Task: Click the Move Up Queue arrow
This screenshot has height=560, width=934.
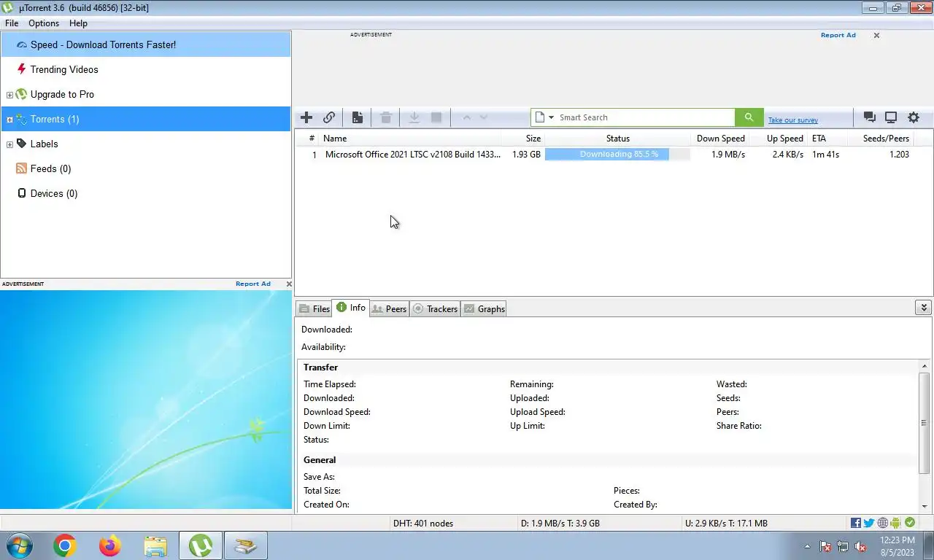Action: tap(467, 117)
